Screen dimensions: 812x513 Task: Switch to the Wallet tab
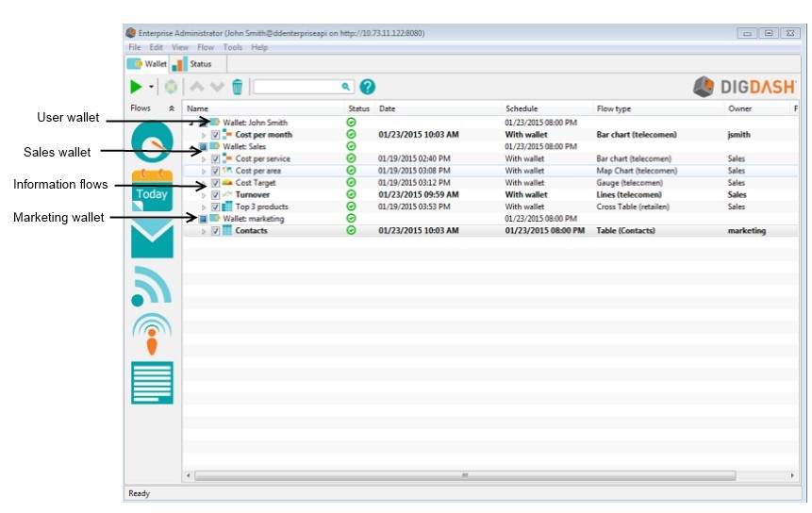point(147,64)
